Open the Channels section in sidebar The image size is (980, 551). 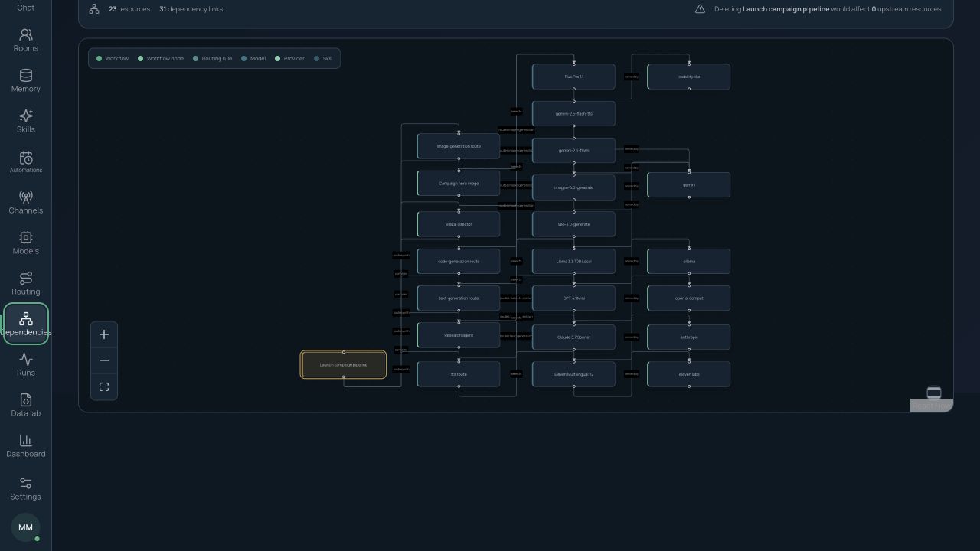tap(25, 202)
